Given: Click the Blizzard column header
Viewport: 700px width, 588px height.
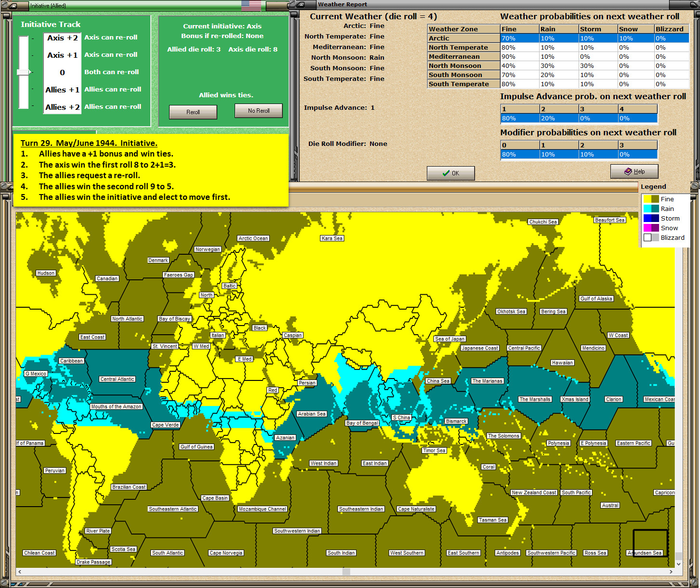Looking at the screenshot, I should [672, 29].
